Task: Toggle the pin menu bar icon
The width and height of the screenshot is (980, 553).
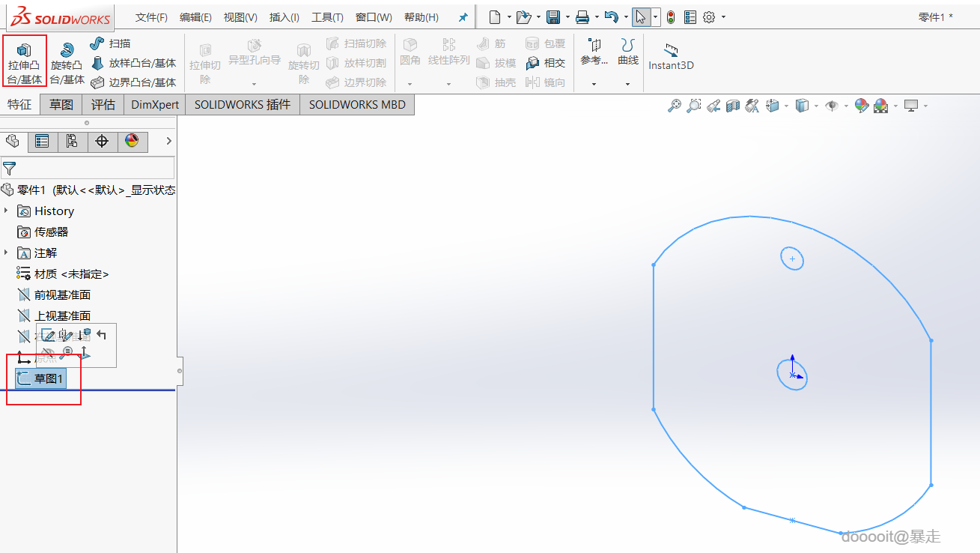Action: (x=463, y=17)
